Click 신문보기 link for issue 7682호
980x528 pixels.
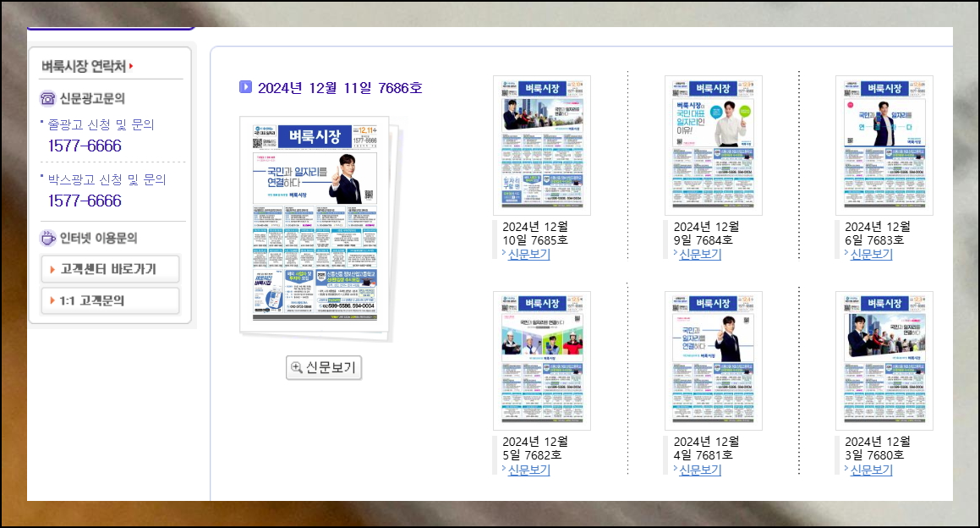point(528,470)
